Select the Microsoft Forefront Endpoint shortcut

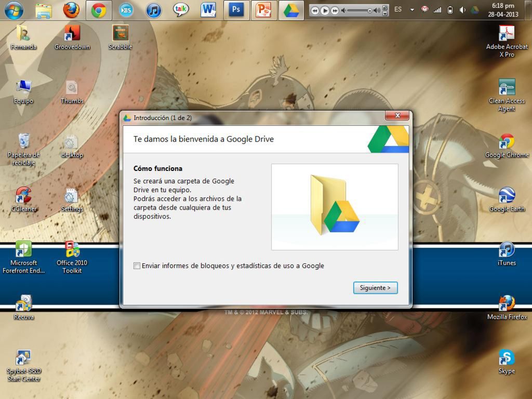tap(23, 257)
